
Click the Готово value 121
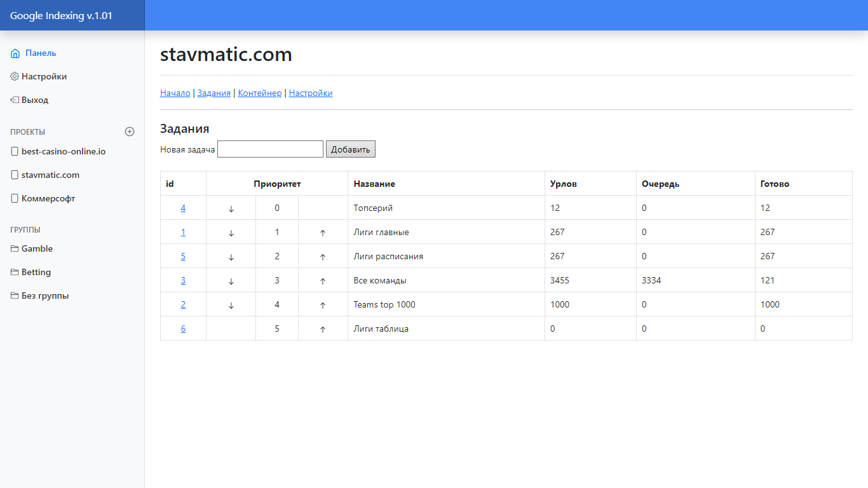[768, 280]
